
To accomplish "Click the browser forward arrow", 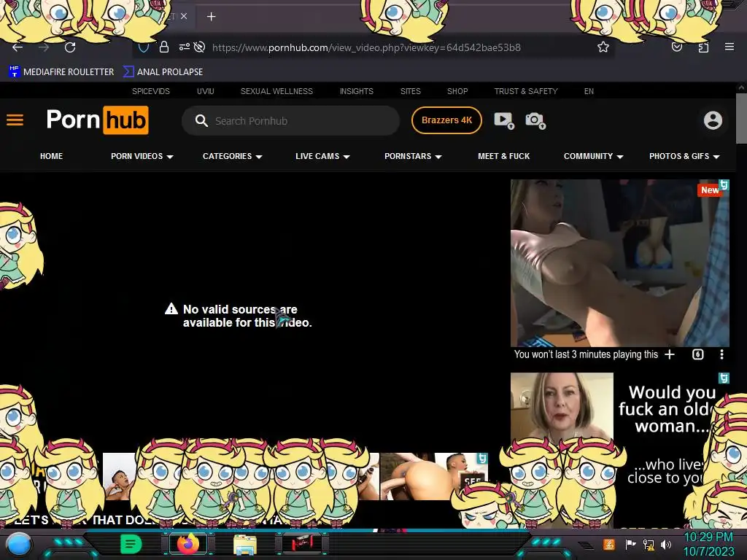I will [x=44, y=47].
